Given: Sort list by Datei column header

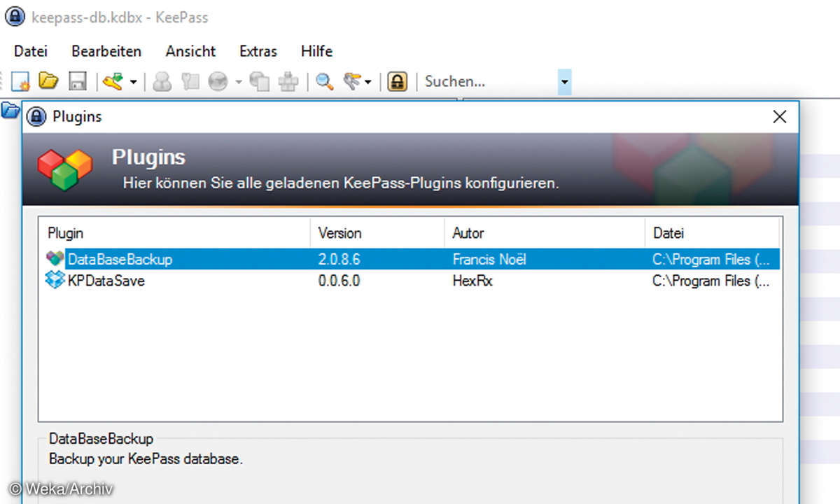Looking at the screenshot, I should [712, 233].
